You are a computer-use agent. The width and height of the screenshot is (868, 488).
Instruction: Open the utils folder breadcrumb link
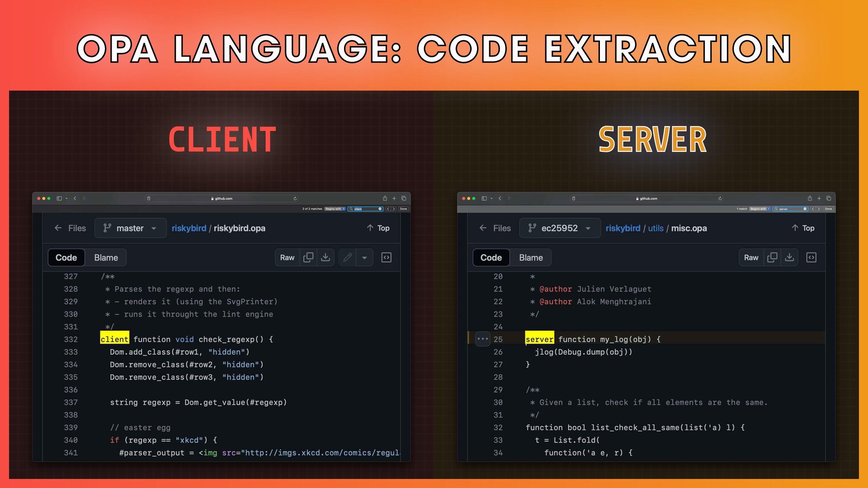(x=656, y=228)
